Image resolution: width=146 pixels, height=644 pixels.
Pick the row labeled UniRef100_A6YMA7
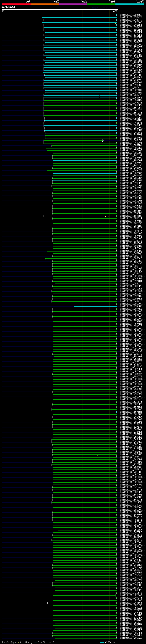pos(131,173)
